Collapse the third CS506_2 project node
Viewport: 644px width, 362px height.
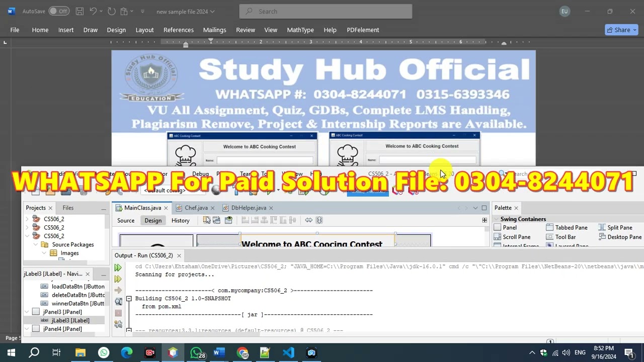click(x=27, y=236)
